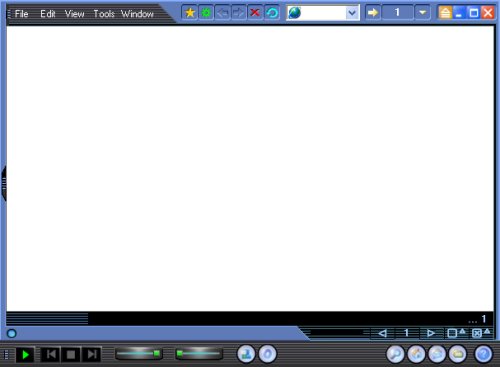Click the previous tab left triangle arrow

pyautogui.click(x=382, y=333)
